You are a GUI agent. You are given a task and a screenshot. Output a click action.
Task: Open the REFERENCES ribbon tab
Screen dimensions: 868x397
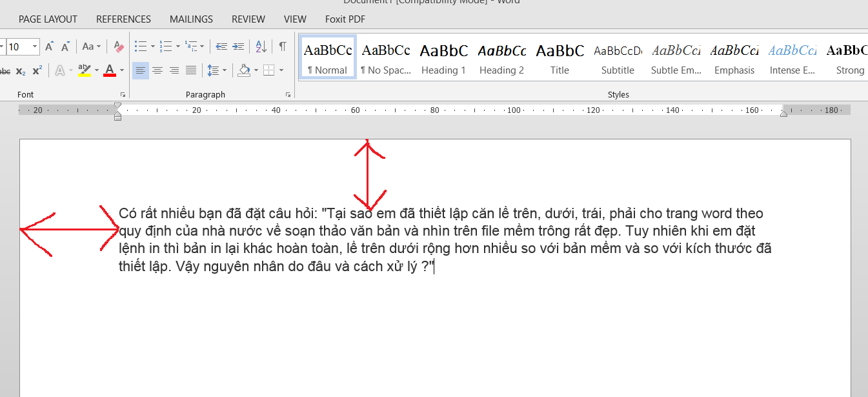(123, 19)
